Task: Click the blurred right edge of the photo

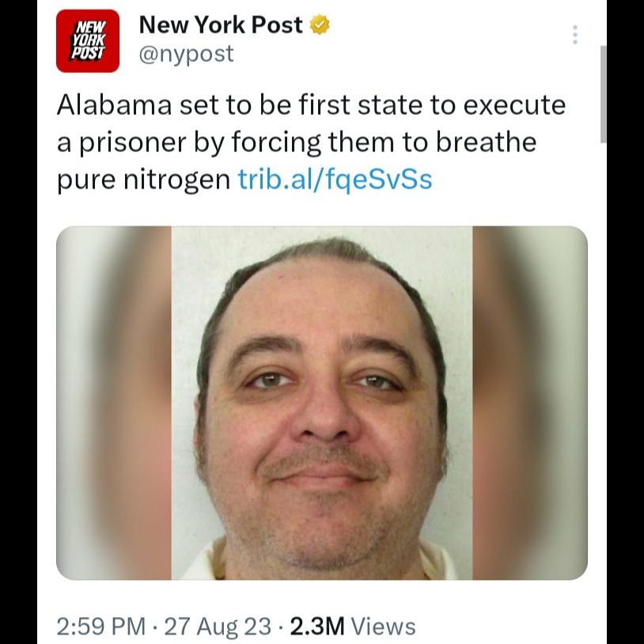Action: (530, 403)
